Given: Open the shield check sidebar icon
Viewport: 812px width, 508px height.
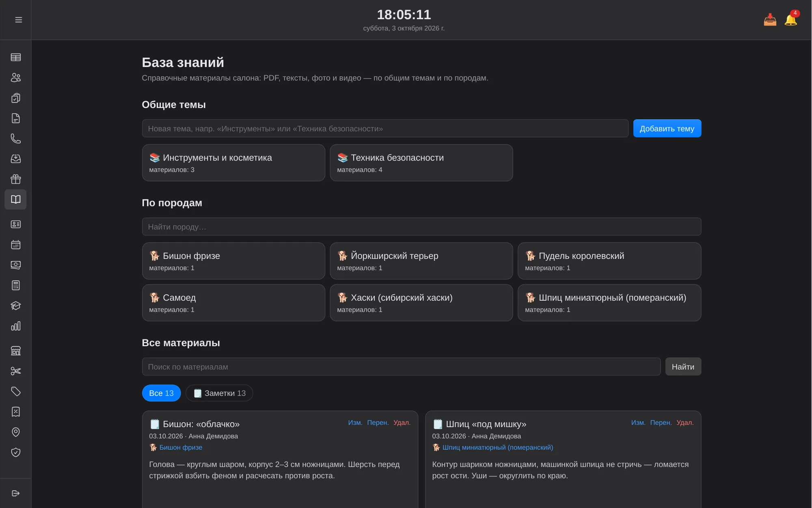Looking at the screenshot, I should click(16, 452).
